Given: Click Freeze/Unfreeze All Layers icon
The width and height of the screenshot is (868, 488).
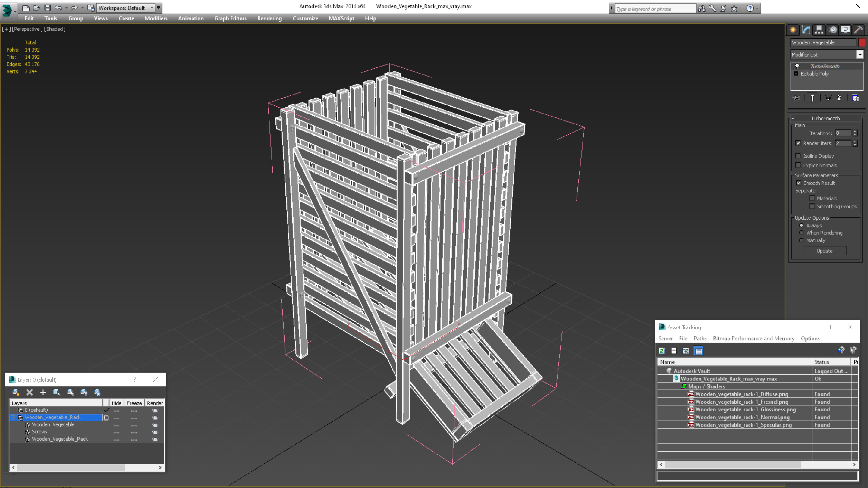Looking at the screenshot, I should (97, 392).
